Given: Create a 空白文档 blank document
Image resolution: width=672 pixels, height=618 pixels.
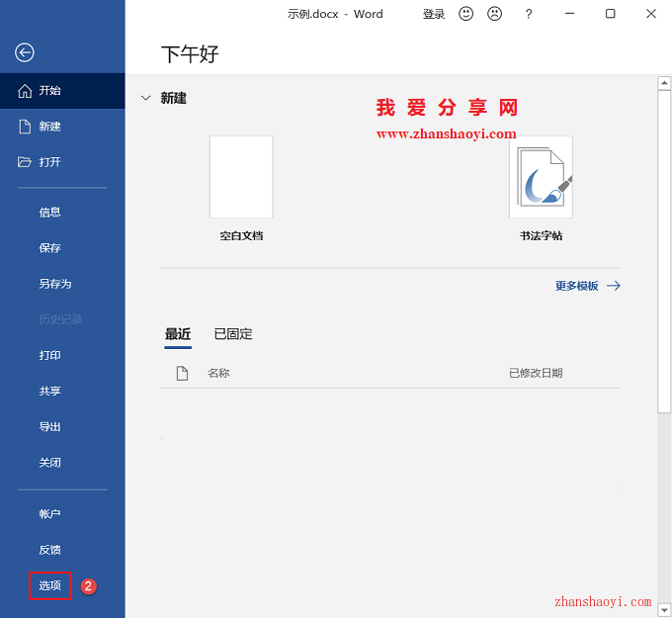Looking at the screenshot, I should [x=241, y=188].
